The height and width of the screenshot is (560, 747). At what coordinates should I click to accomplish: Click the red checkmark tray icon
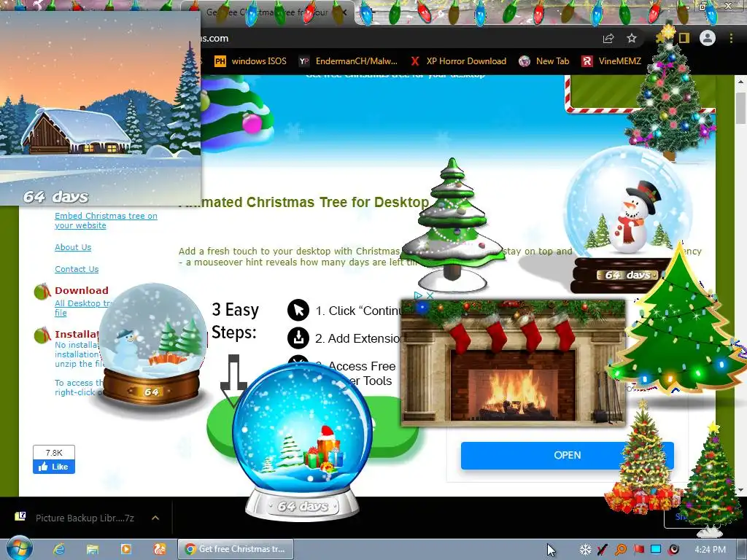[603, 550]
